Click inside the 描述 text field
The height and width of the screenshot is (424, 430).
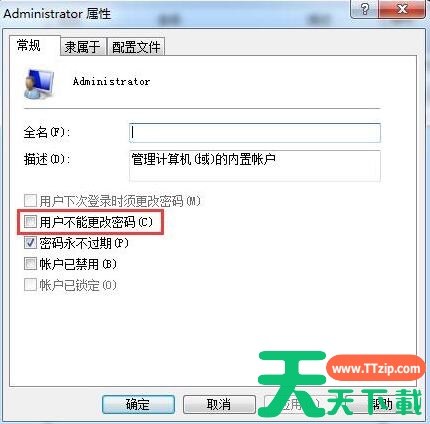pos(255,166)
